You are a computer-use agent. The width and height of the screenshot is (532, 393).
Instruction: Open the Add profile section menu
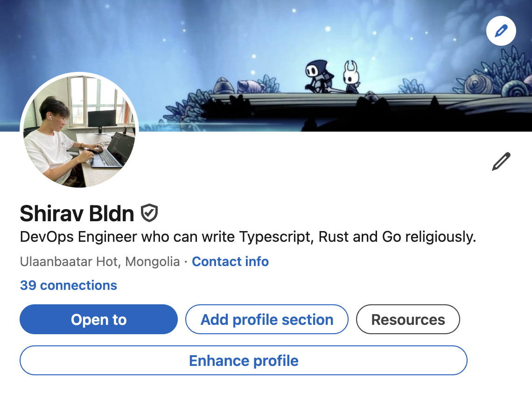[267, 320]
